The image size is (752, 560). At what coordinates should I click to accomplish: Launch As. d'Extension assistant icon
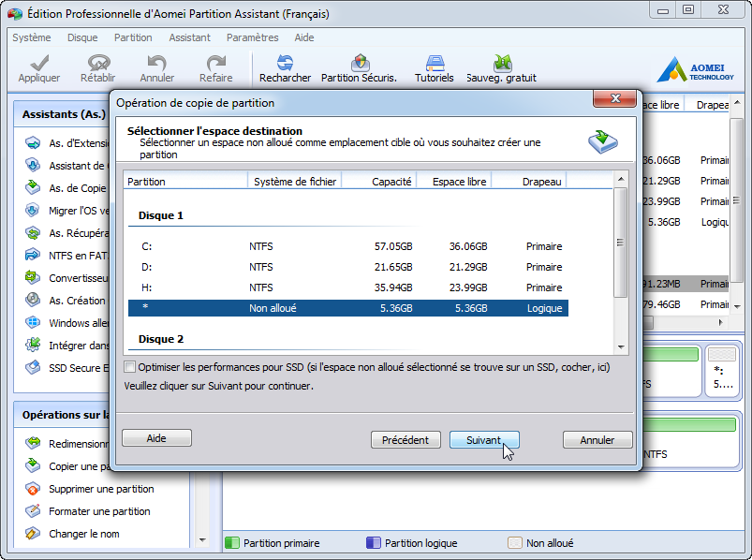click(x=33, y=143)
